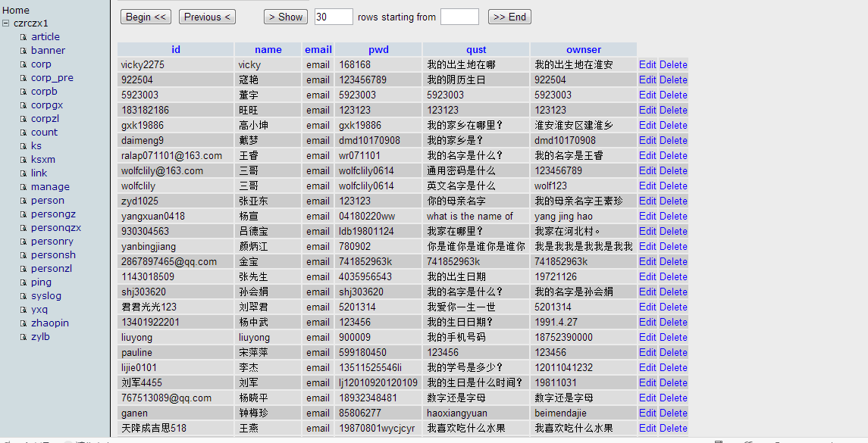The height and width of the screenshot is (443, 868).
Task: Click the table icon beside corp
Action: (x=24, y=64)
